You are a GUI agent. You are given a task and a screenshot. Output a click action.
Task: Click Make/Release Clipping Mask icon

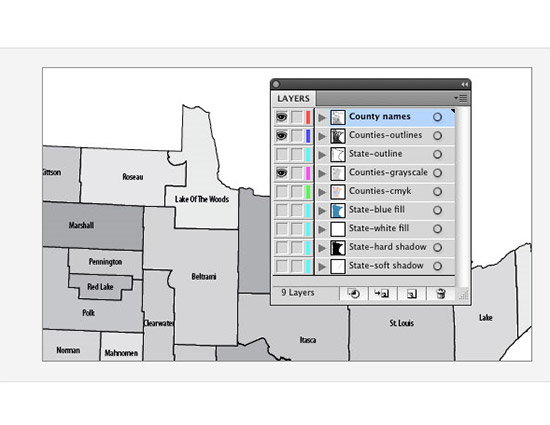354,294
